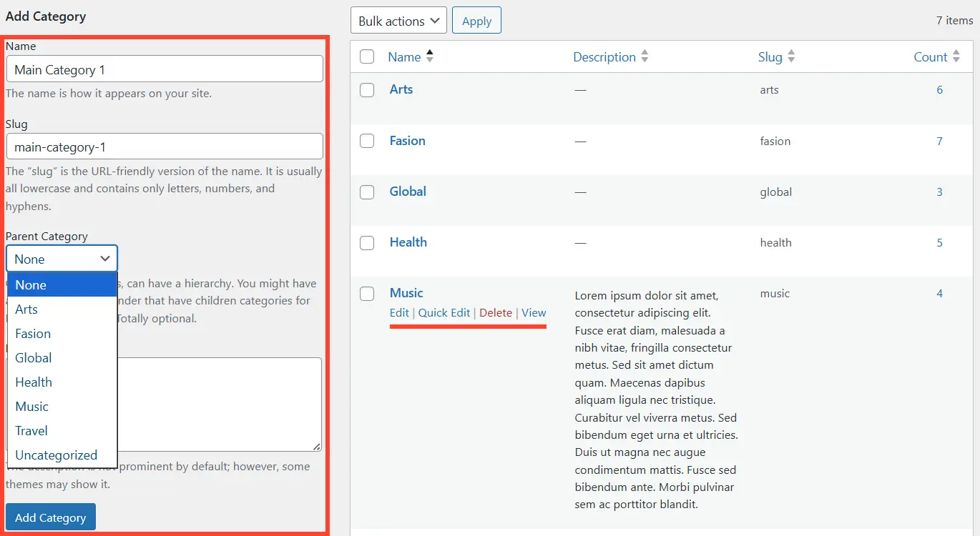Focus the Name input field
The height and width of the screenshot is (536, 980).
pos(165,69)
